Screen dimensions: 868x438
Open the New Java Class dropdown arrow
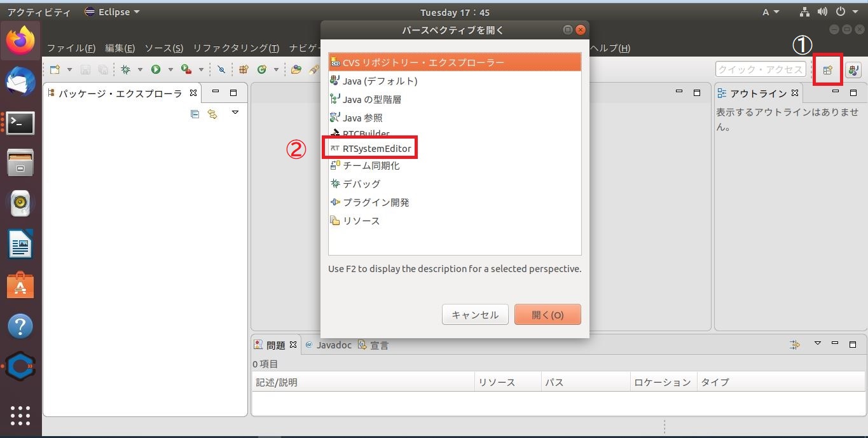276,69
